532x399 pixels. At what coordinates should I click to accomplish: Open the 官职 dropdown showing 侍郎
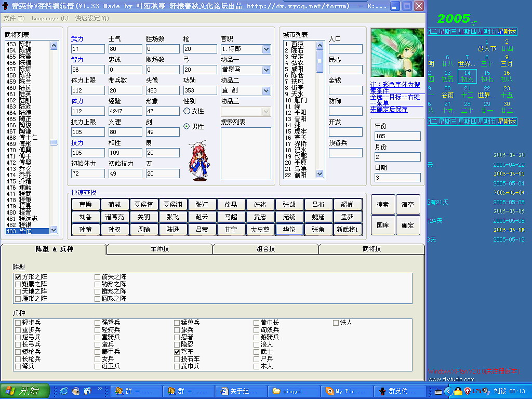tap(266, 49)
